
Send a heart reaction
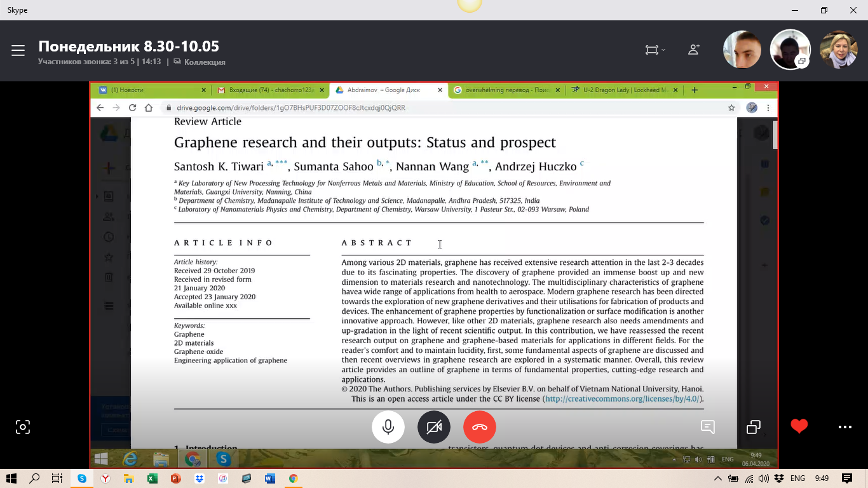click(x=799, y=426)
